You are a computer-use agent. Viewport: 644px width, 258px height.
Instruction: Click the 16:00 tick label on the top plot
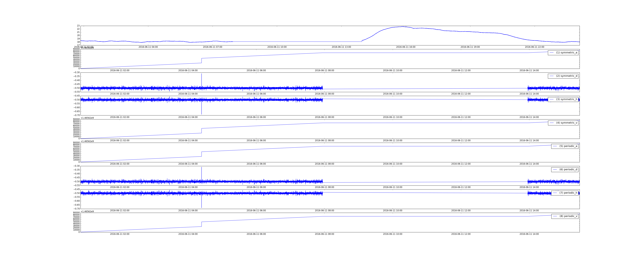pos(406,47)
